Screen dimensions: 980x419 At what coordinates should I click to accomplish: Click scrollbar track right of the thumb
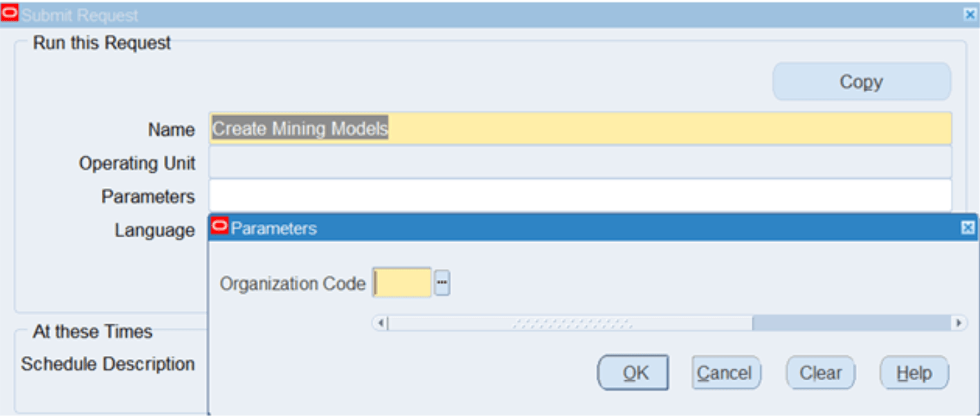850,323
